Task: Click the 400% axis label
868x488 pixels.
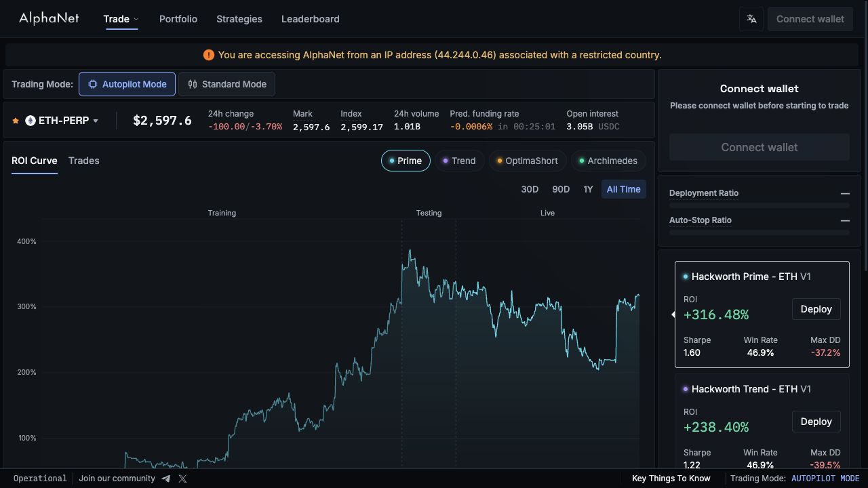Action: pos(26,241)
